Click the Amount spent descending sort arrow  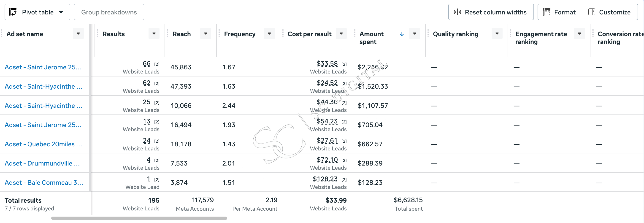[402, 34]
